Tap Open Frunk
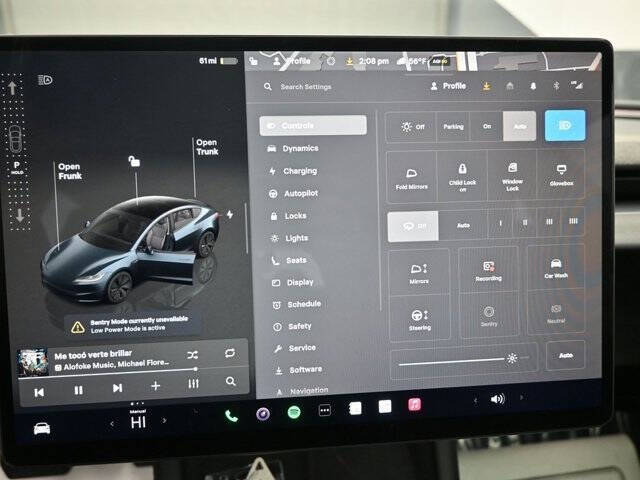Screen dimensions: 640x480 [x=69, y=171]
